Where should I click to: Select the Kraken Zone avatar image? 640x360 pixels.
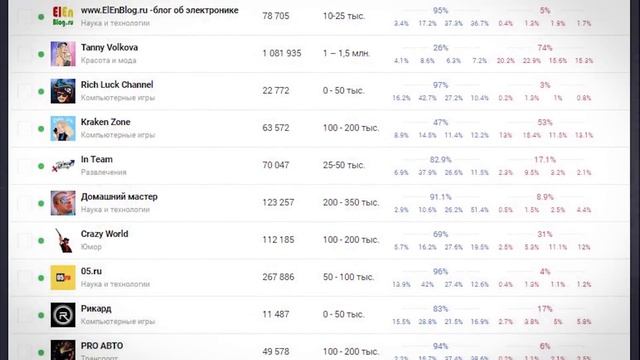(x=63, y=128)
